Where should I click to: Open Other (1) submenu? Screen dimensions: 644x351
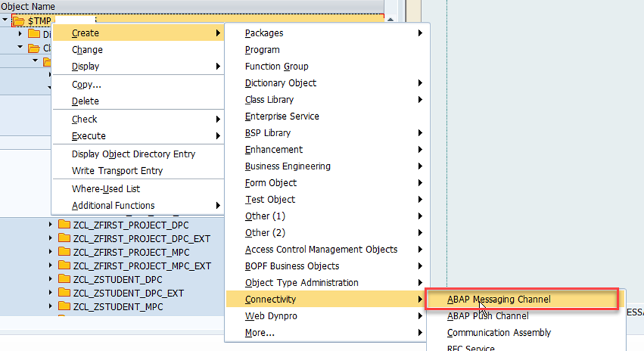327,216
